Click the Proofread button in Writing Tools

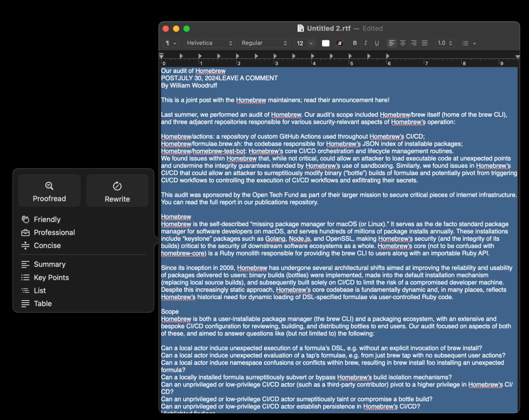click(x=49, y=191)
